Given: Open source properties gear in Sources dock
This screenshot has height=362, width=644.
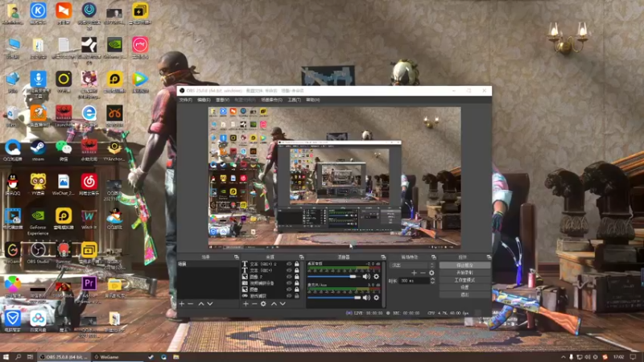Looking at the screenshot, I should (x=263, y=304).
